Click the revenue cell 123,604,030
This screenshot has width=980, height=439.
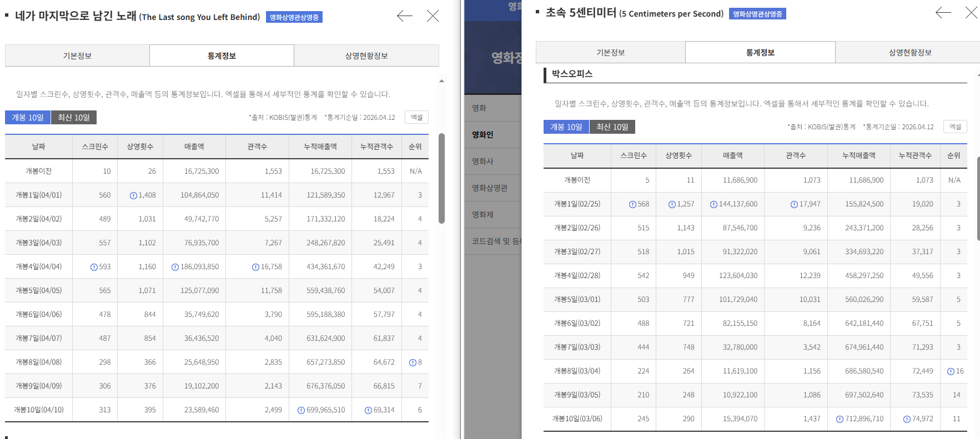click(x=738, y=276)
